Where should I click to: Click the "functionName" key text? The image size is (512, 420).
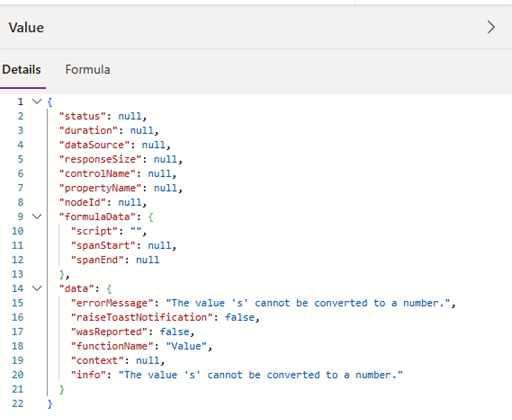[112, 346]
